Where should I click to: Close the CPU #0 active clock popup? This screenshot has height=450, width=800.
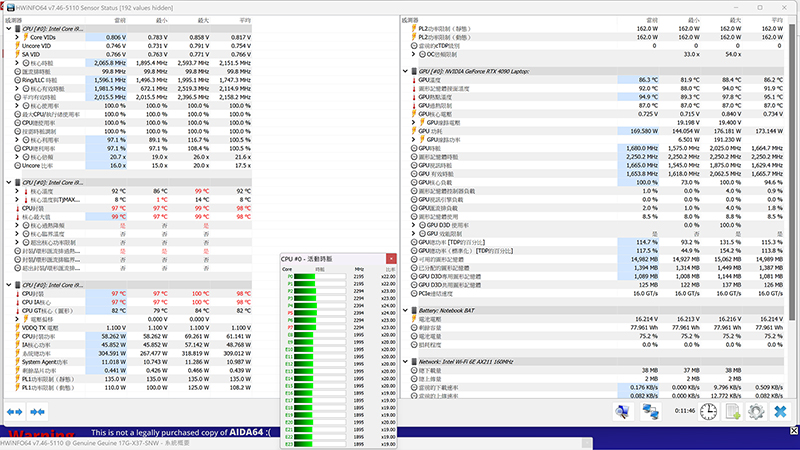391,259
